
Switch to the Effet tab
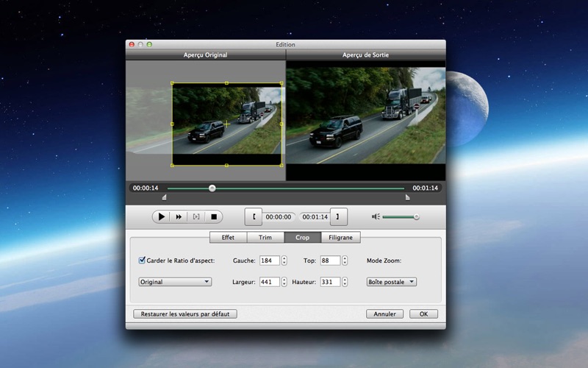coord(228,238)
